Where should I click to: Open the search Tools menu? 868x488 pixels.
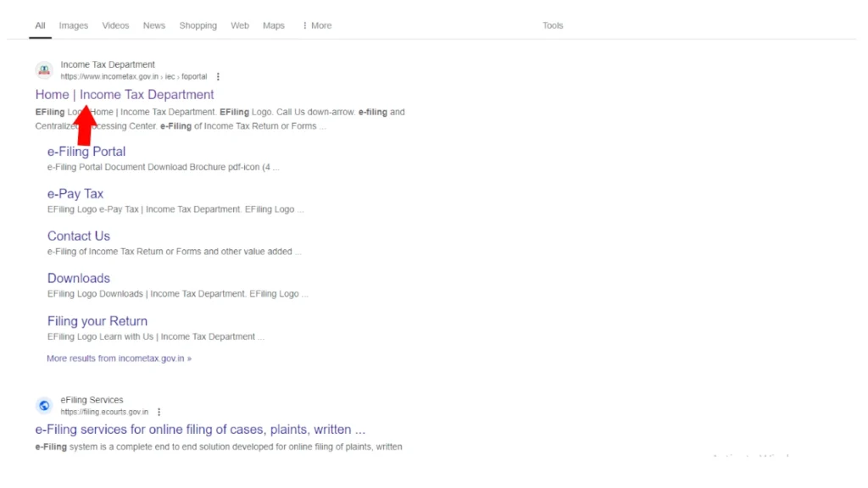point(553,25)
